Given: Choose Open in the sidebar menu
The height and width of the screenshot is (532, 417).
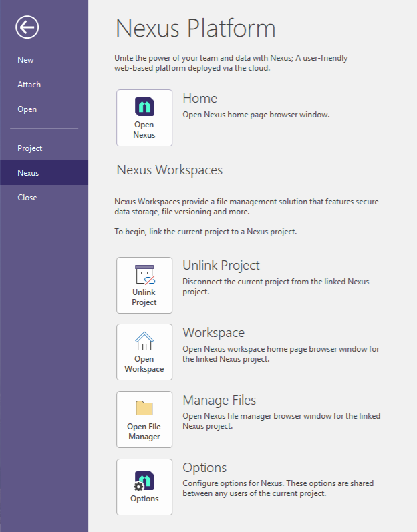Looking at the screenshot, I should pyautogui.click(x=44, y=109).
